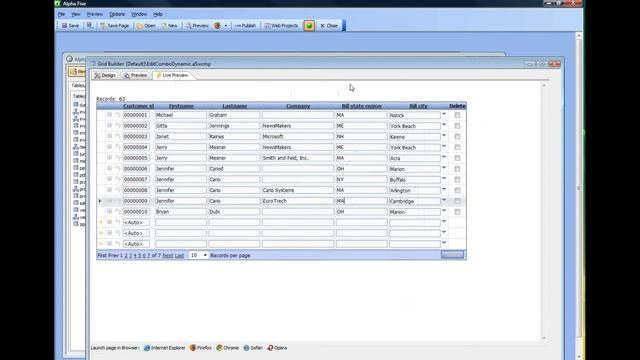640x360 pixels.
Task: Open Bill city dropdown in first Auto row
Action: [x=444, y=222]
